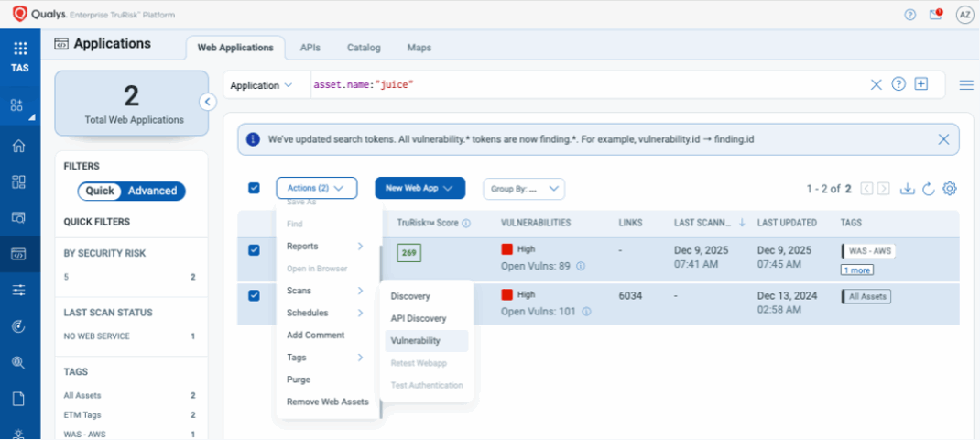Screen dimensions: 980x440
Task: Open the TAS app grid icon
Action: 19,49
